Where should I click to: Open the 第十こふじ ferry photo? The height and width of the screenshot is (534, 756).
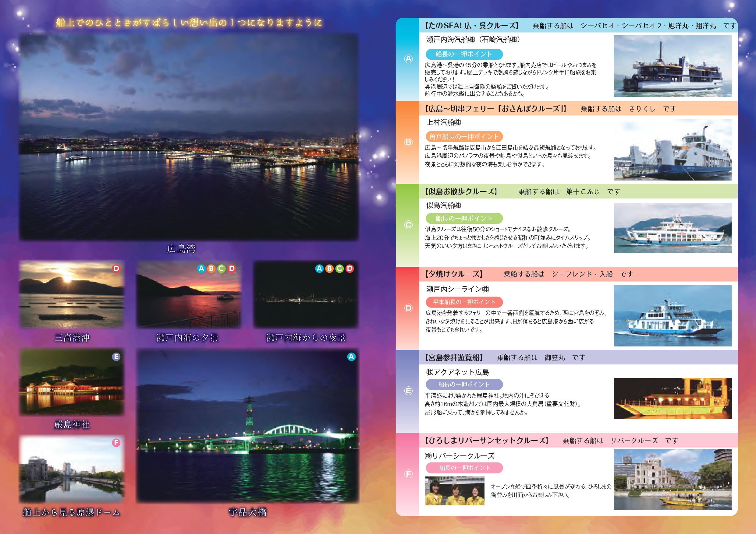673,228
